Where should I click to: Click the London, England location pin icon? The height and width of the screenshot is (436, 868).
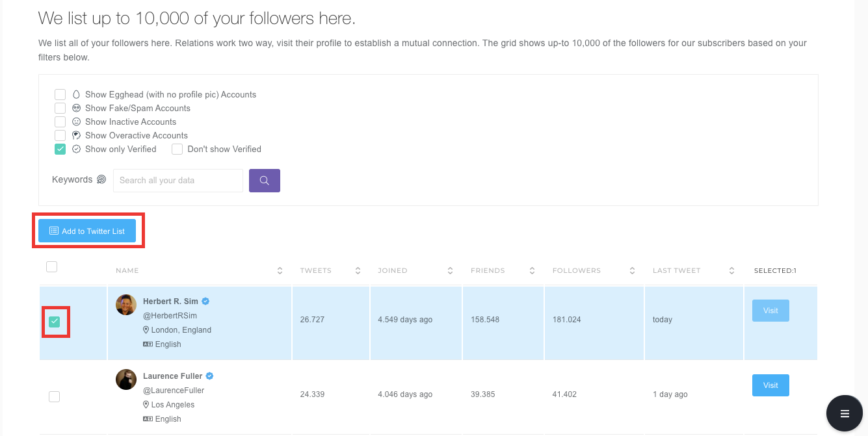coord(146,330)
